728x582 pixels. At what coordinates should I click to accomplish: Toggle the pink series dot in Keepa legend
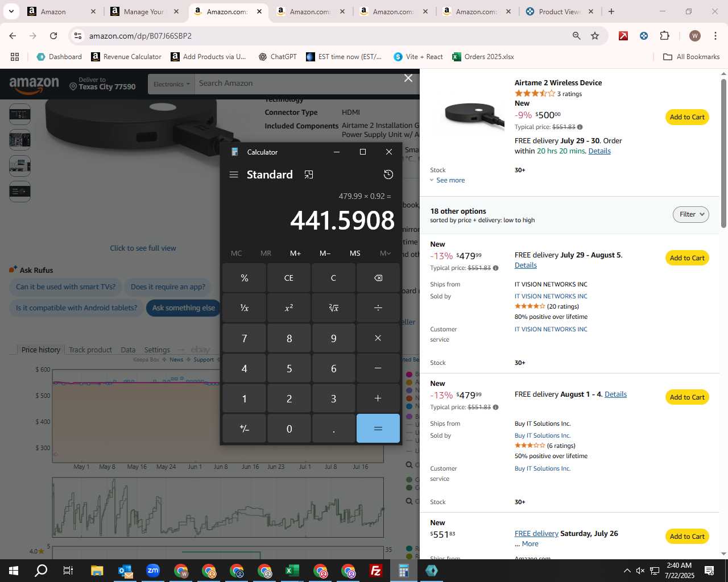click(409, 374)
